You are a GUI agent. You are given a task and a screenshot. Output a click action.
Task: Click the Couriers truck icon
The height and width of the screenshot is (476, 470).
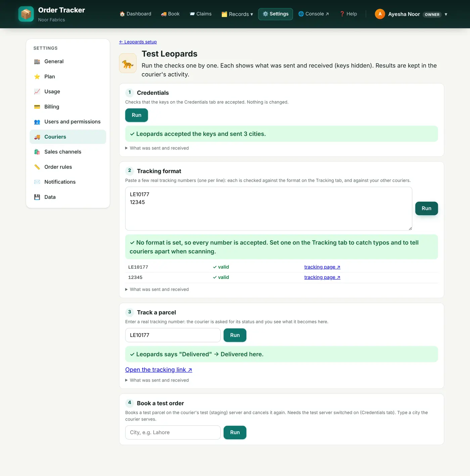37,137
